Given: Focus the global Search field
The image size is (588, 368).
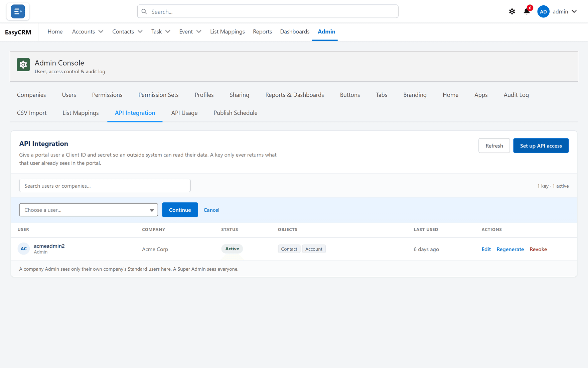Looking at the screenshot, I should (268, 11).
